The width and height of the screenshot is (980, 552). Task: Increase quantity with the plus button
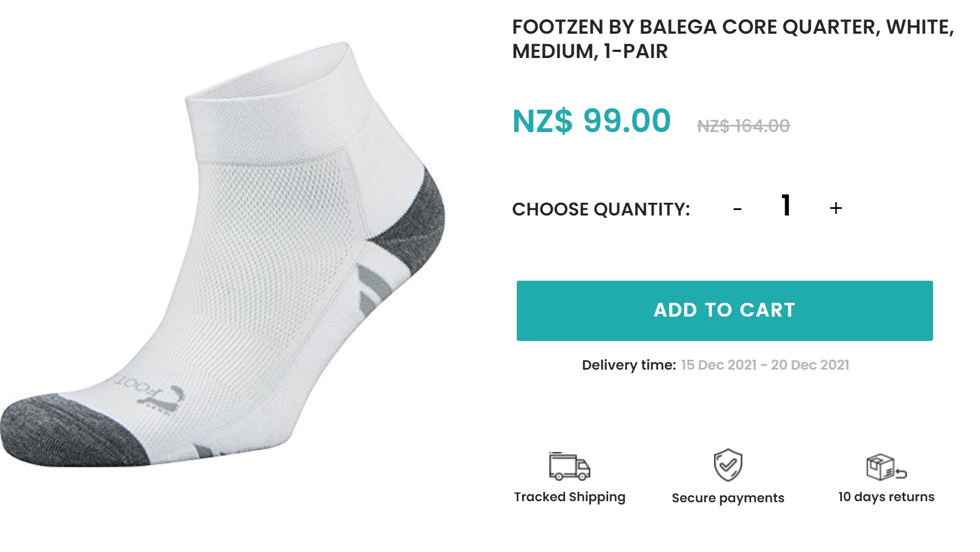click(x=836, y=208)
